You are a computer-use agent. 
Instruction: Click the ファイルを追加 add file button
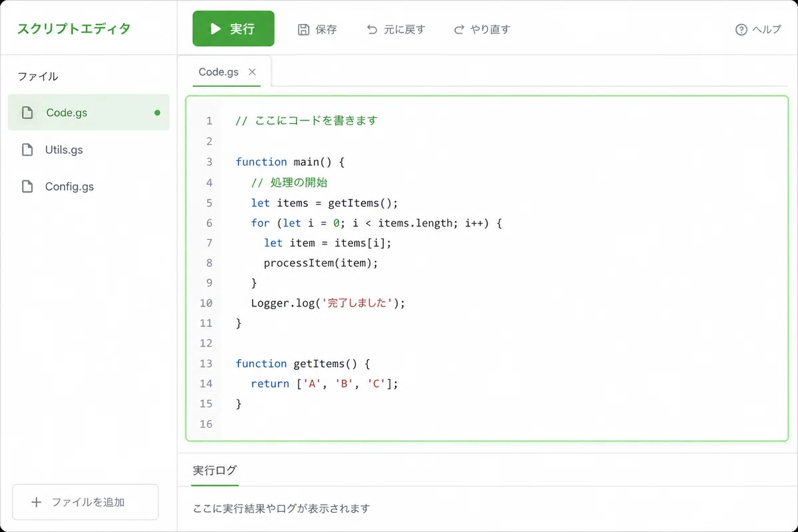86,502
